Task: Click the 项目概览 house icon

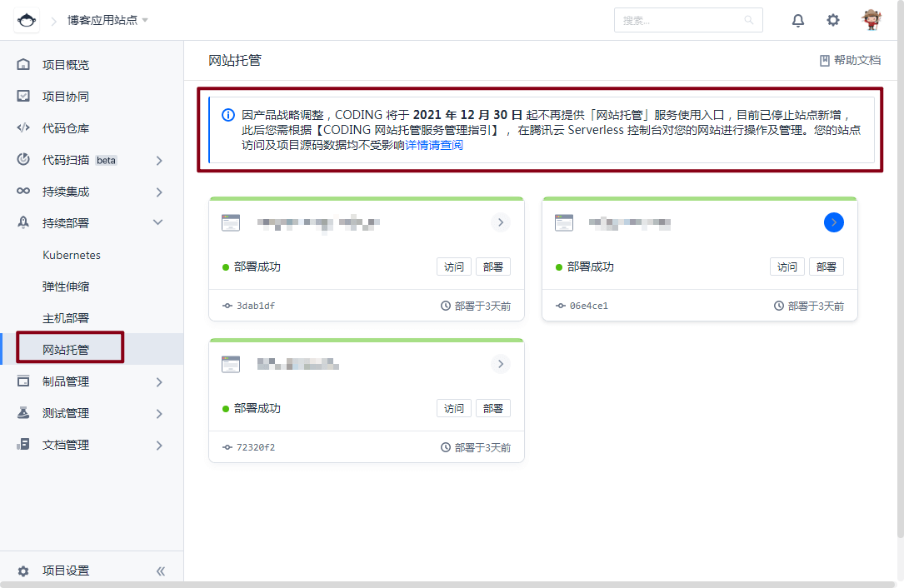Action: [23, 64]
